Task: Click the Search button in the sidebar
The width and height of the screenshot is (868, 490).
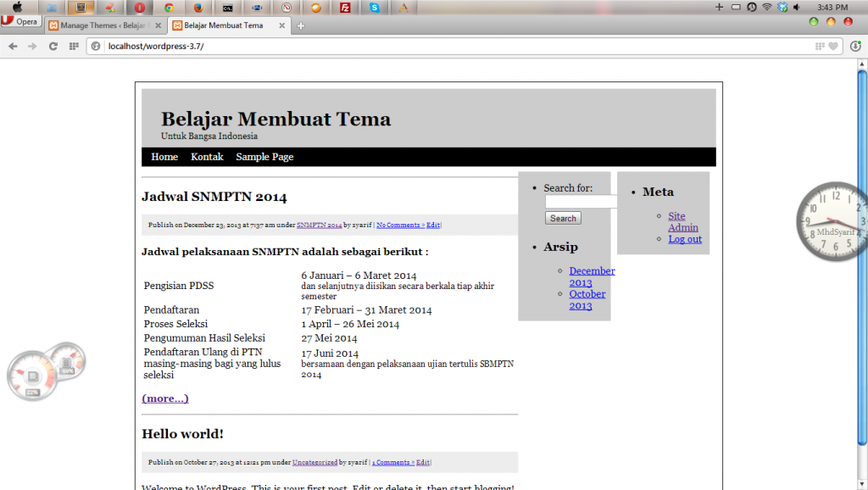Action: pyautogui.click(x=562, y=218)
